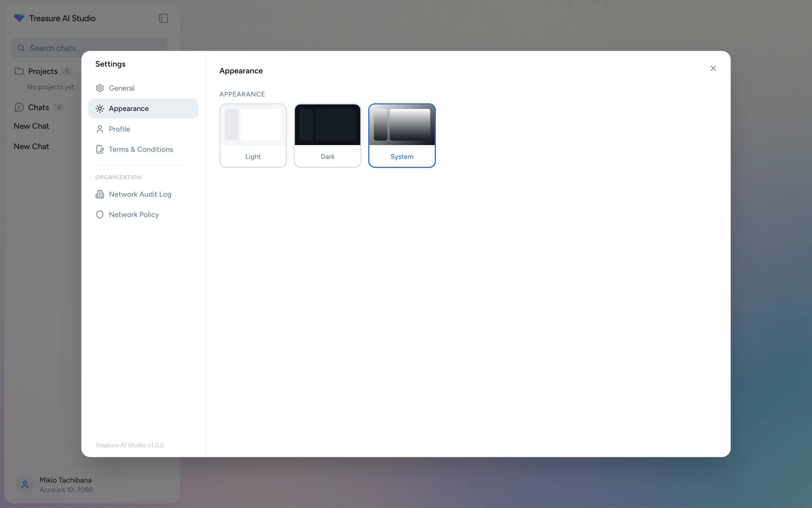Click the Appearance sun icon
Viewport: 812px width, 508px height.
click(x=100, y=109)
